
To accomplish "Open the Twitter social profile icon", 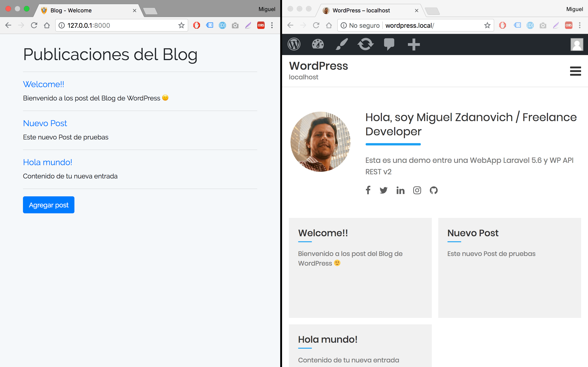I will 383,190.
